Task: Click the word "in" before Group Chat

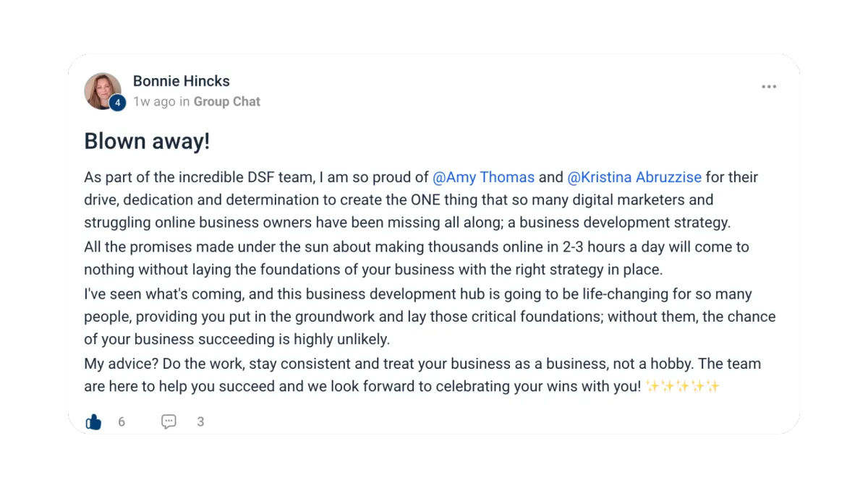Action: (x=184, y=102)
